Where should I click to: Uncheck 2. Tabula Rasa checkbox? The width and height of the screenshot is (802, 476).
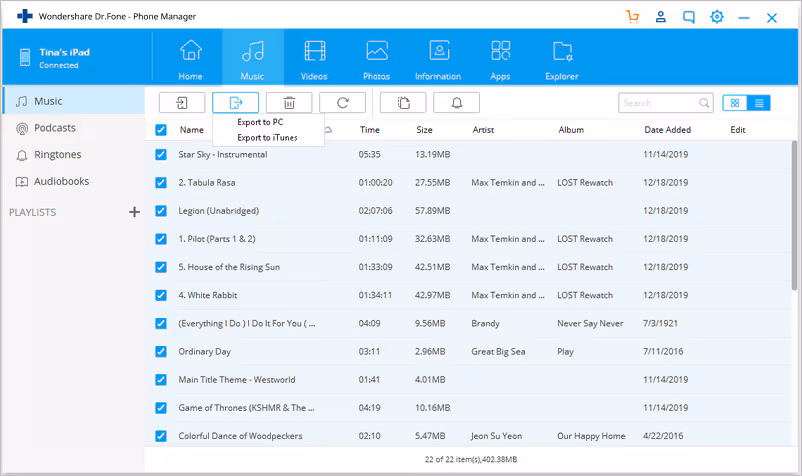pyautogui.click(x=161, y=183)
